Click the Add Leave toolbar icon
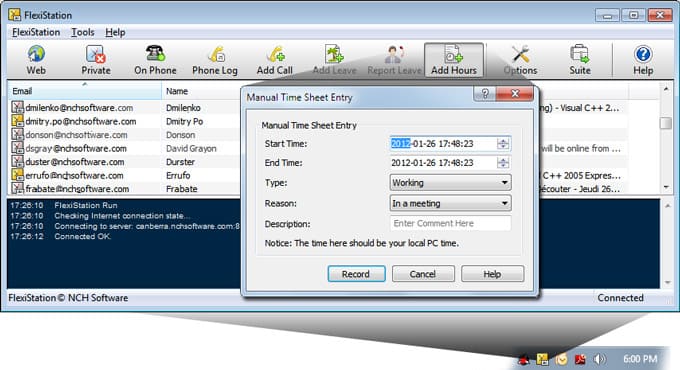 [334, 60]
